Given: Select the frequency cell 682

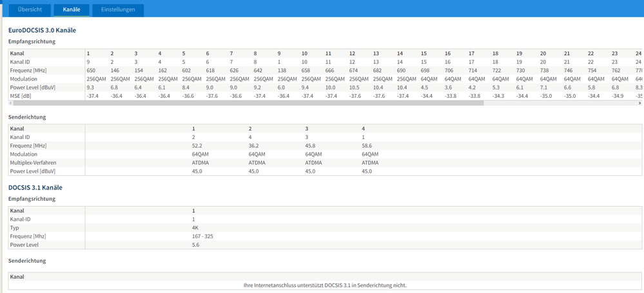Looking at the screenshot, I should [x=378, y=71].
